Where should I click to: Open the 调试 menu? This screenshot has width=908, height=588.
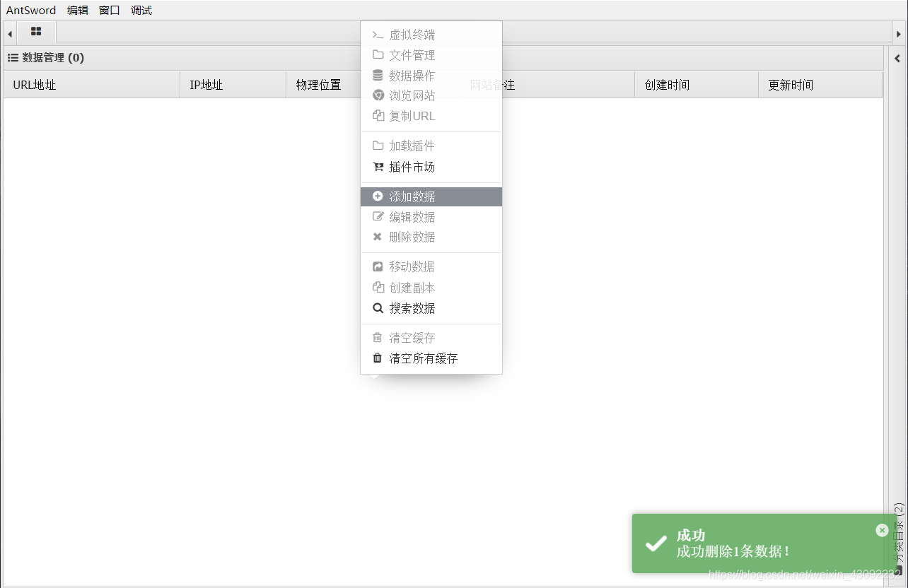tap(141, 11)
